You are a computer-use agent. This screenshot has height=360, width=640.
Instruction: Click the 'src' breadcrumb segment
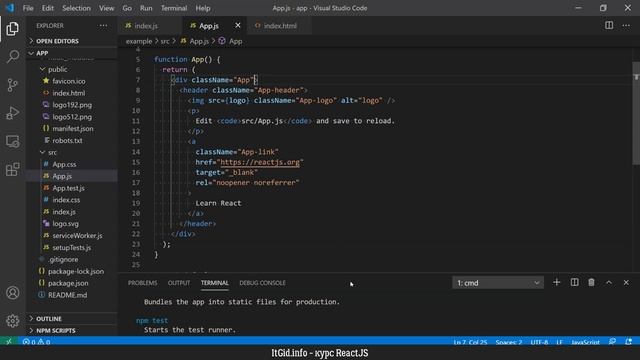165,41
